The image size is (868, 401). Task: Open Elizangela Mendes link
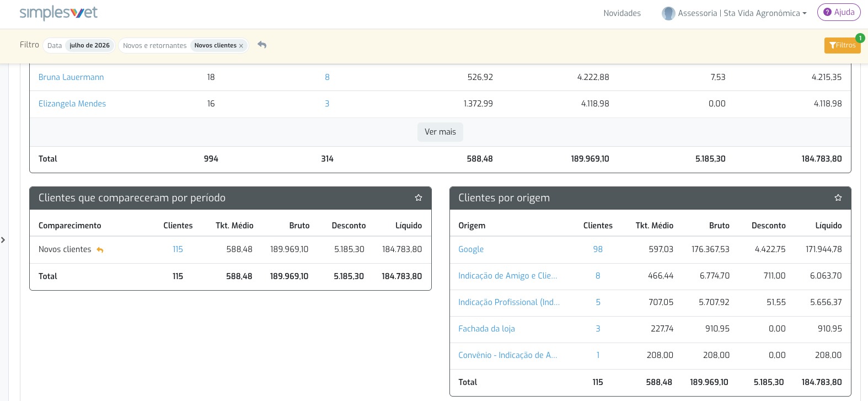coord(72,104)
